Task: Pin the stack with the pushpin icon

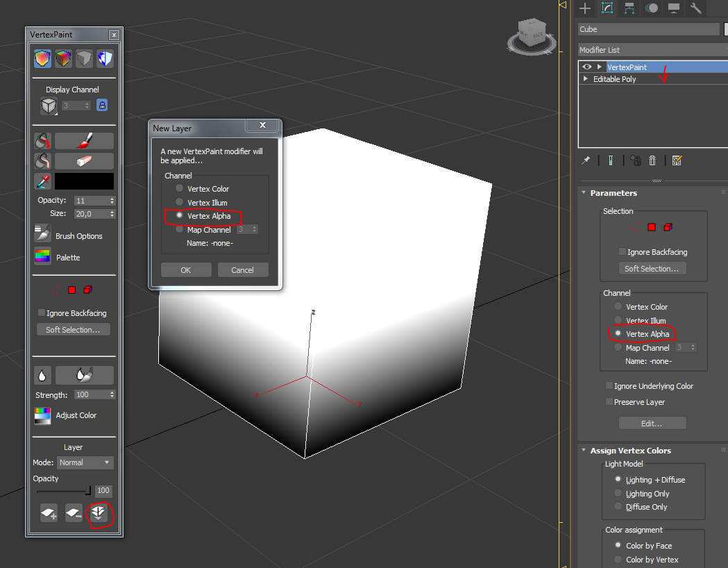Action: [585, 160]
